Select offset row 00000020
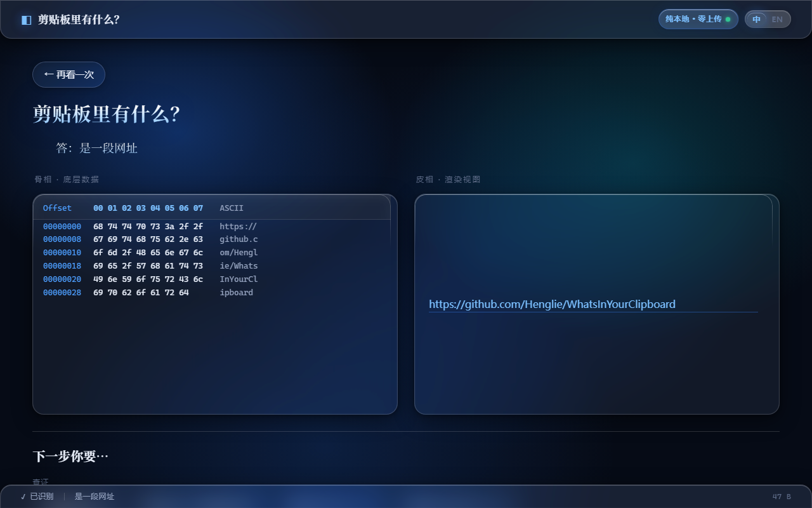The width and height of the screenshot is (812, 508). (62, 279)
